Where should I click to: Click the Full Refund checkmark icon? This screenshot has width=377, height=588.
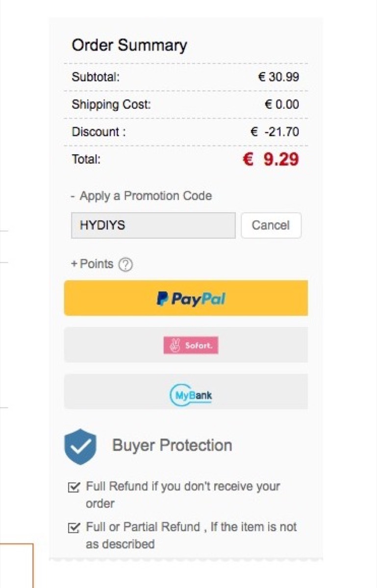pyautogui.click(x=75, y=488)
